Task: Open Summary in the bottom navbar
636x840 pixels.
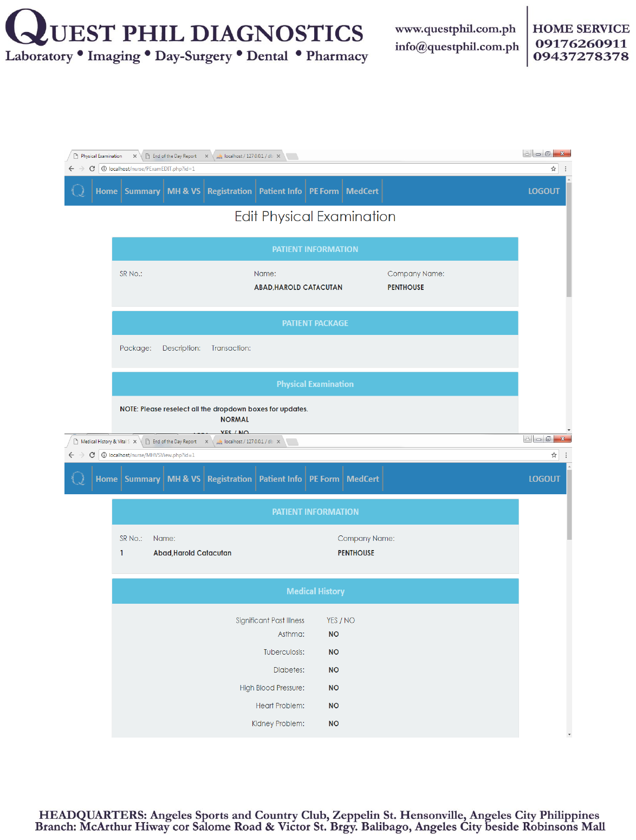Action: point(142,479)
